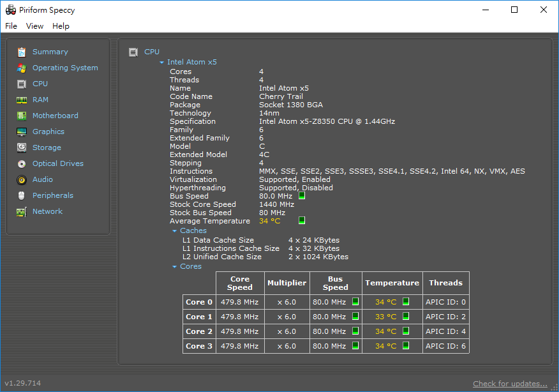Viewport: 559px width, 392px height.
Task: Click the Summary sidebar icon
Action: (22, 52)
